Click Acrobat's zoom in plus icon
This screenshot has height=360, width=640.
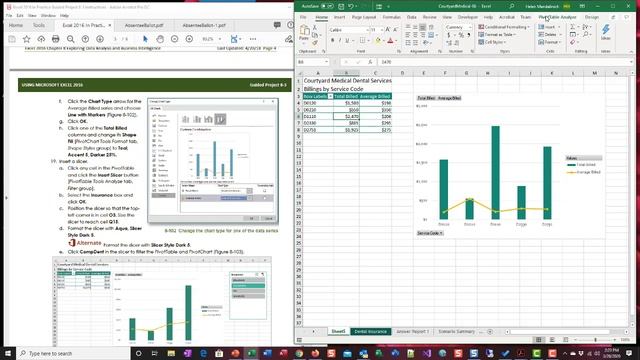click(x=189, y=39)
